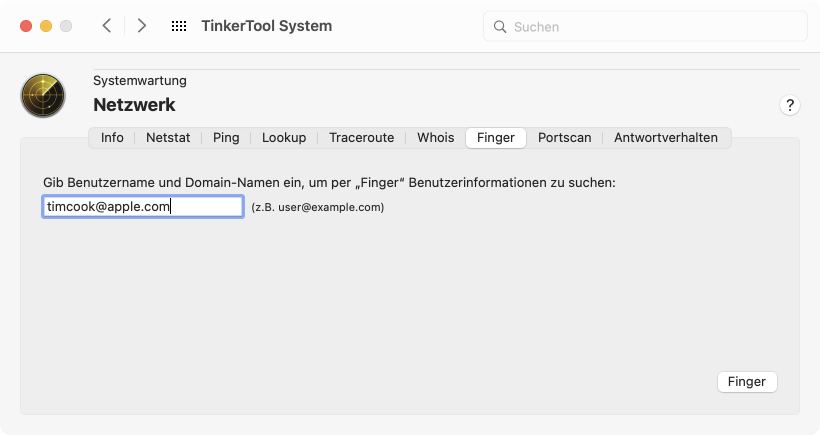The width and height of the screenshot is (820, 435).
Task: Click the forward navigation arrow
Action: pyautogui.click(x=142, y=26)
